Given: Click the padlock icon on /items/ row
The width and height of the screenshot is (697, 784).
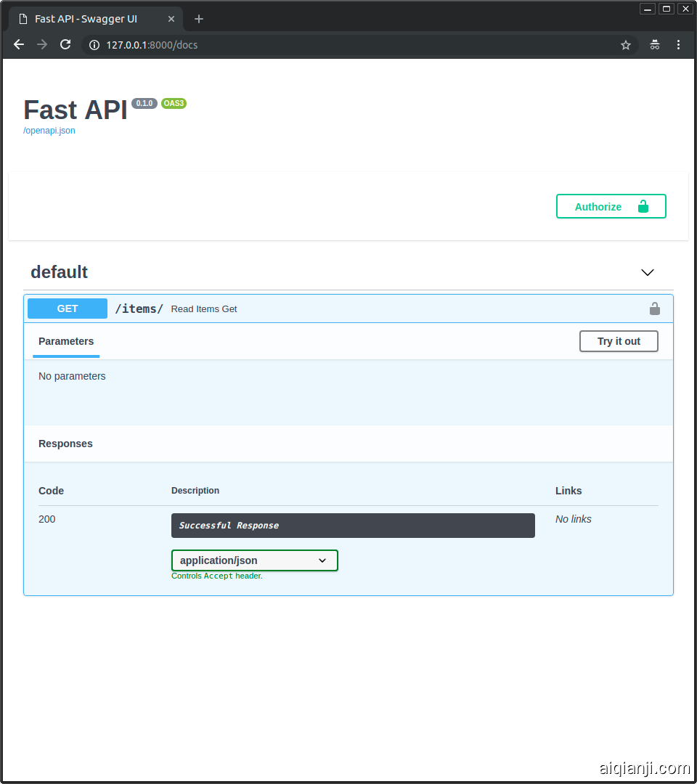Looking at the screenshot, I should pos(654,309).
